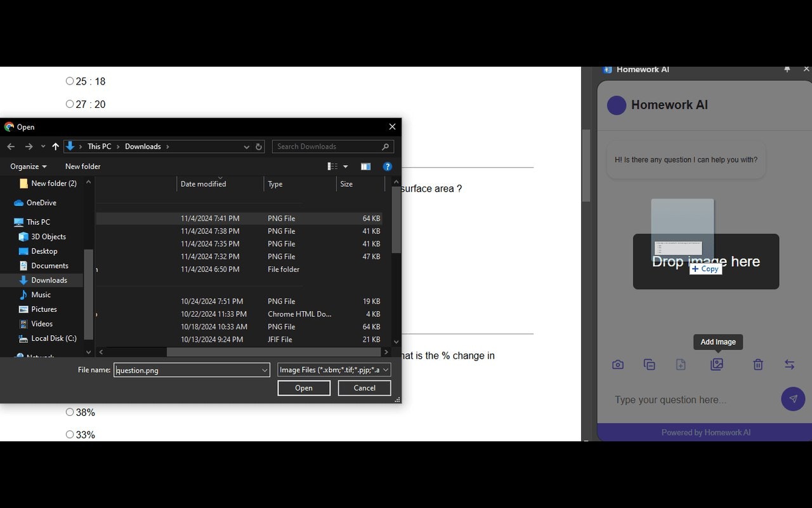The width and height of the screenshot is (812, 508).
Task: Click the preview pane icon in dialog toolbar
Action: click(x=366, y=166)
